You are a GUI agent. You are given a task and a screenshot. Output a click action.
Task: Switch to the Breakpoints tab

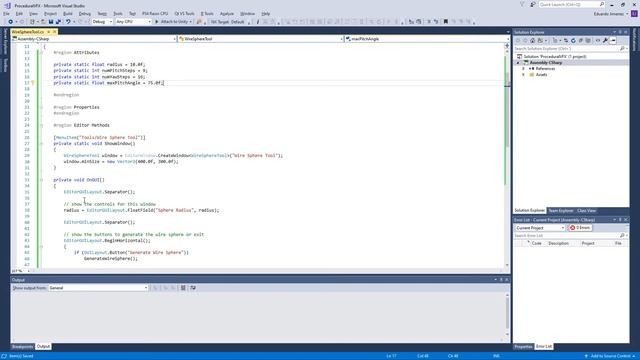[x=22, y=347]
